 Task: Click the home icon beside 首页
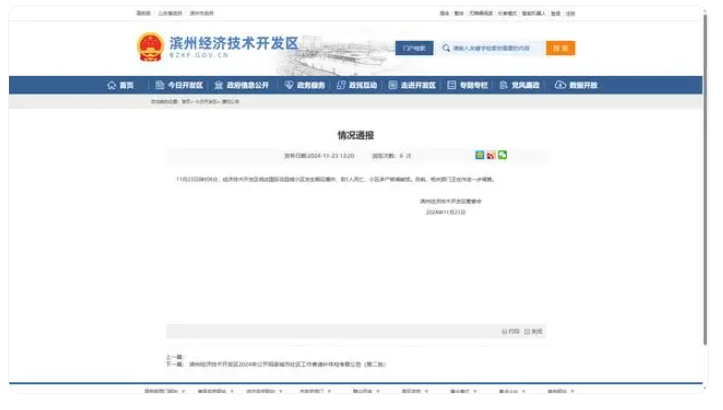tap(112, 85)
